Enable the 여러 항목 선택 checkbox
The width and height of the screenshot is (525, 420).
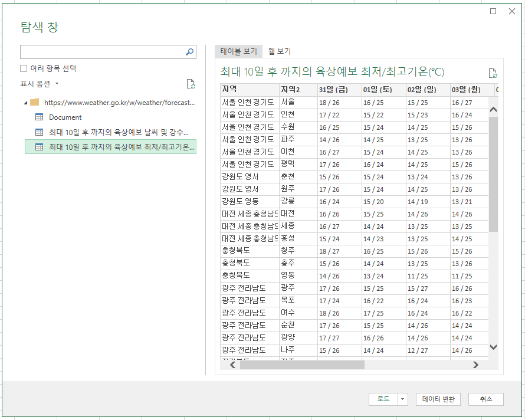24,68
